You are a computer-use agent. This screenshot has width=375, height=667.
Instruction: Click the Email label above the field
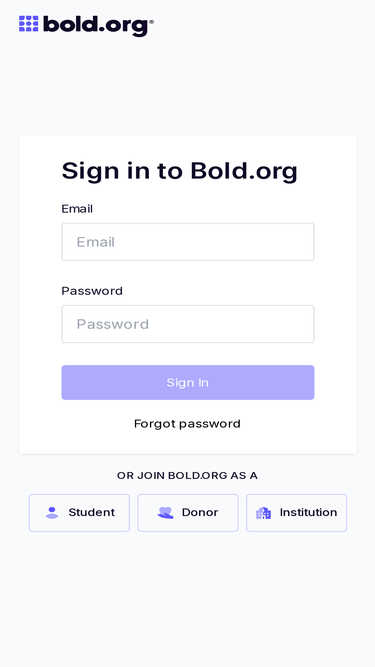coord(77,209)
